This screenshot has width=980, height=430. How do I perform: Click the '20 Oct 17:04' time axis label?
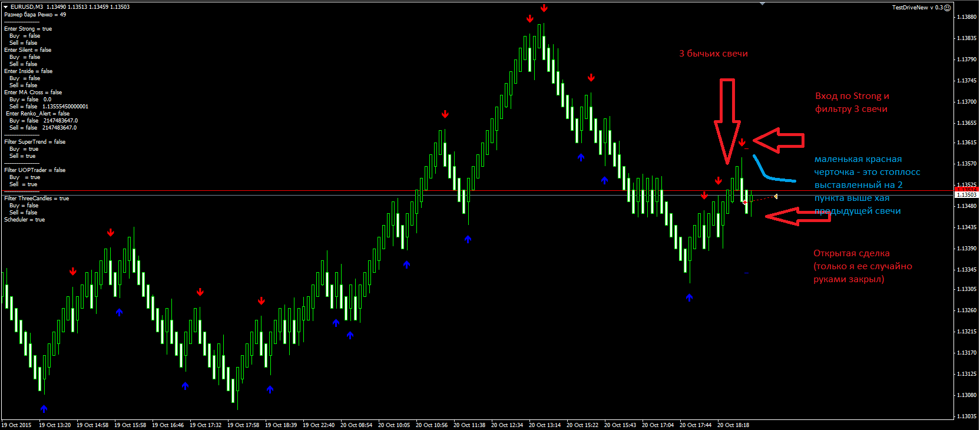[658, 425]
